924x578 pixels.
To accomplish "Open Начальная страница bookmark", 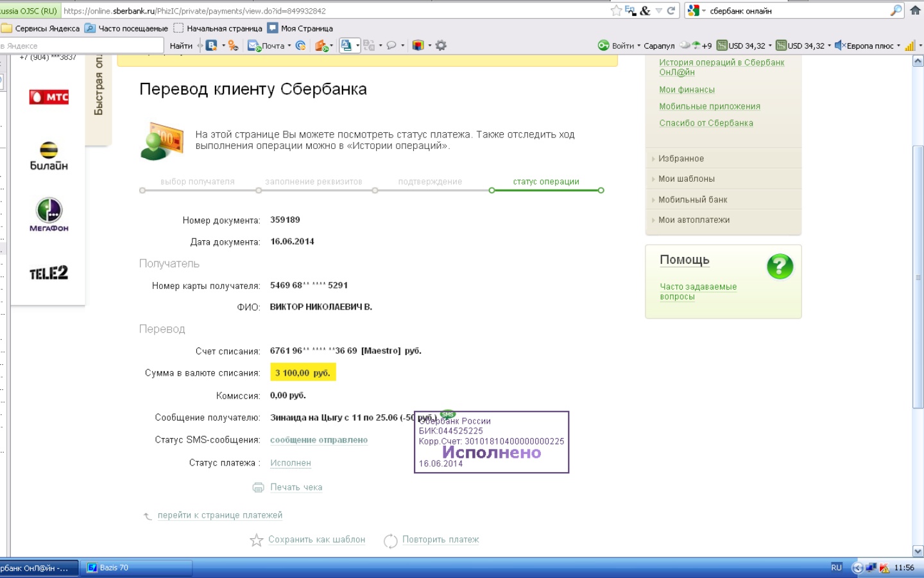I will pos(218,28).
